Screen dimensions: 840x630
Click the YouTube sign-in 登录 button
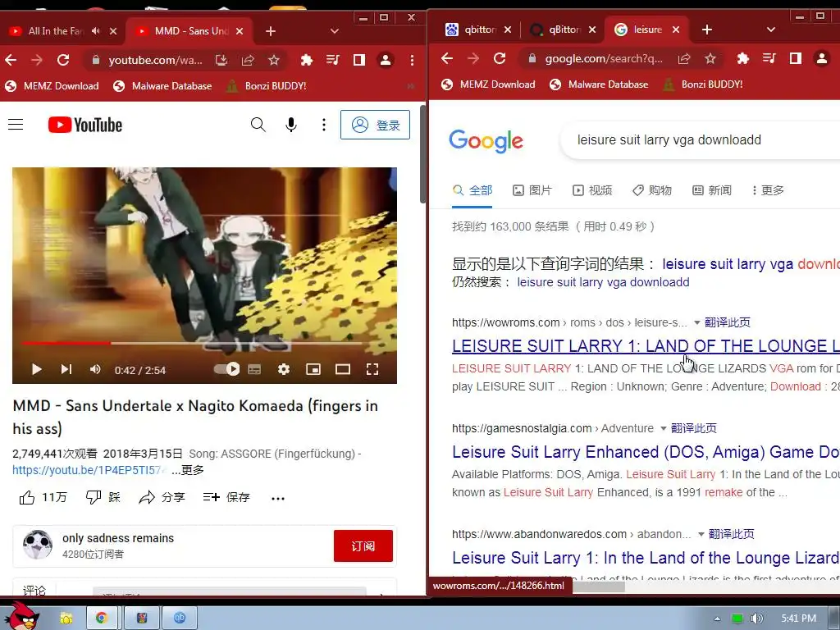[x=375, y=125]
